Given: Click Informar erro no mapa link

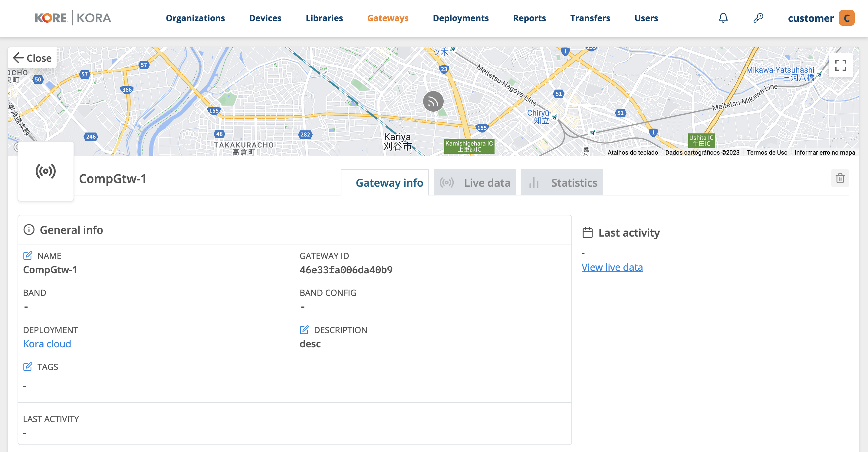Looking at the screenshot, I should pos(824,152).
